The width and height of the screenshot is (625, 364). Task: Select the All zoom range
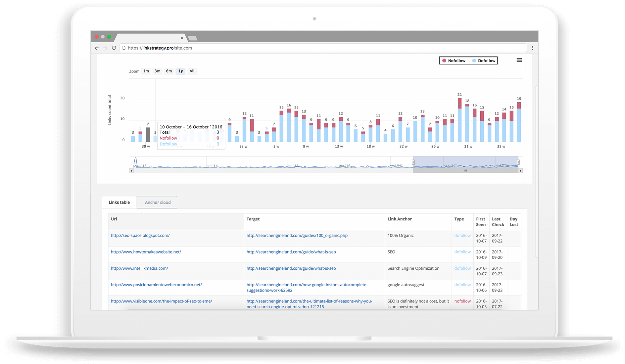192,71
